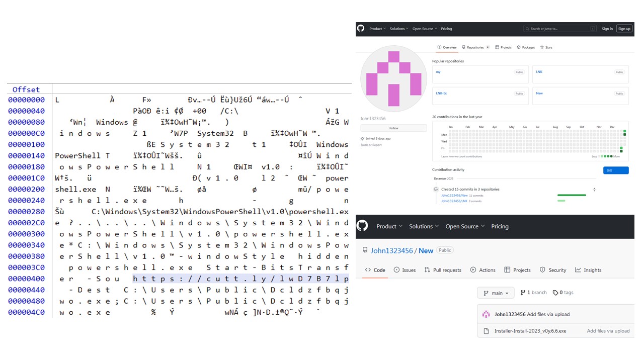
Task: Click the John1323456 owner link in the repository title
Action: click(x=392, y=250)
